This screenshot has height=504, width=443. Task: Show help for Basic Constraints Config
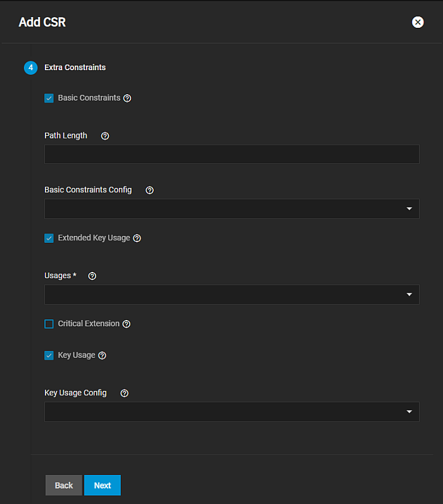149,190
